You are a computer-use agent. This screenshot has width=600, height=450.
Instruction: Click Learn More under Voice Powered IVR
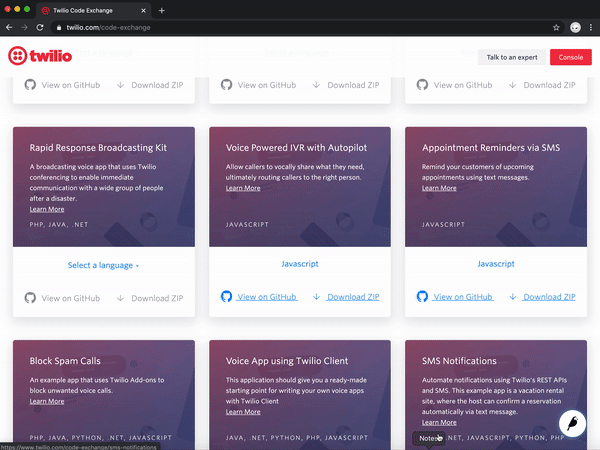coord(243,188)
